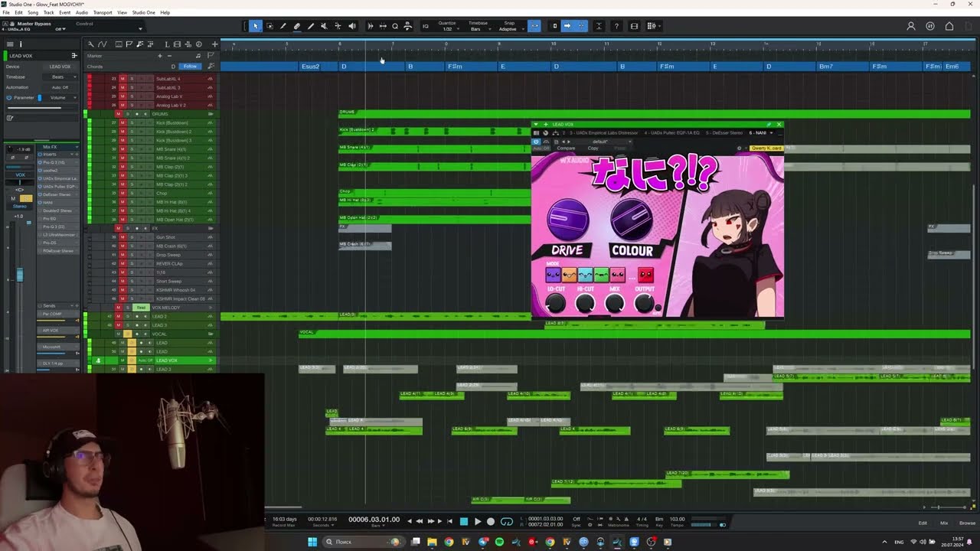980x551 pixels.
Task: Adjust the LO-CUT knob in plugin
Action: [556, 303]
